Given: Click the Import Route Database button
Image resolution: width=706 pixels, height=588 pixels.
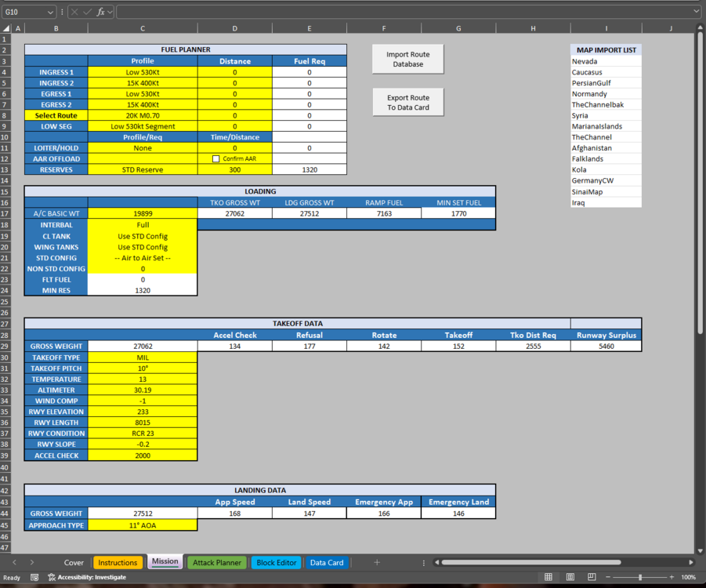Looking at the screenshot, I should tap(408, 59).
